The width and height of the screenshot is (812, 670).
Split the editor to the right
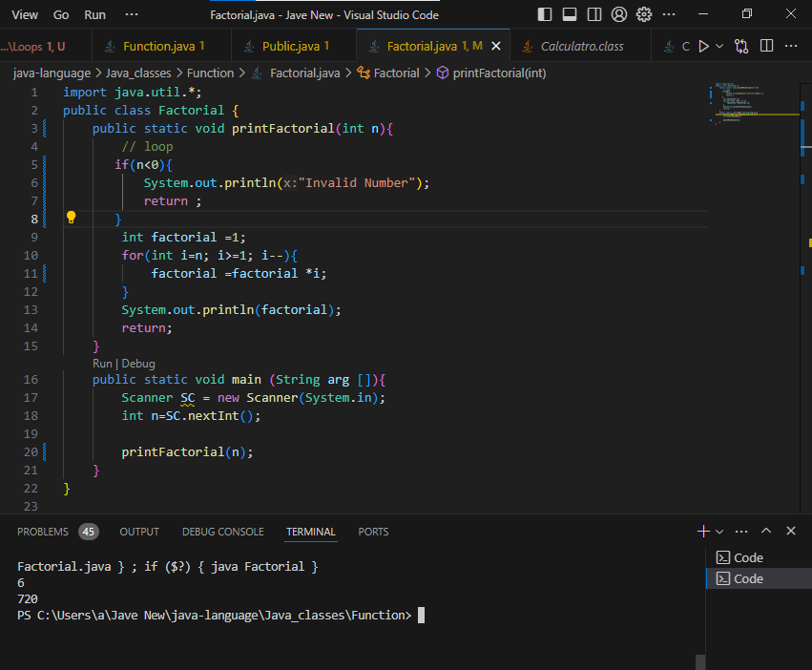(766, 46)
